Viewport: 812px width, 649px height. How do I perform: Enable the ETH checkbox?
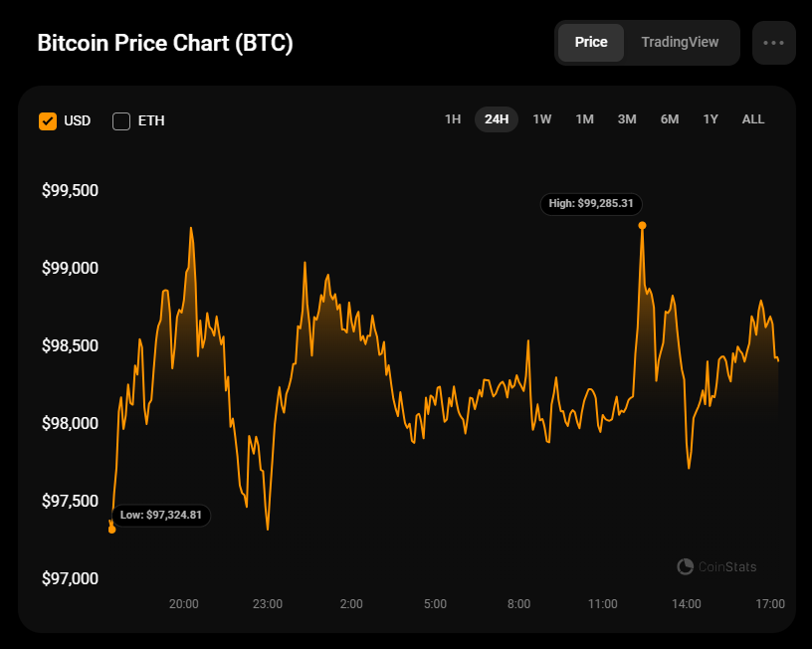(x=121, y=121)
